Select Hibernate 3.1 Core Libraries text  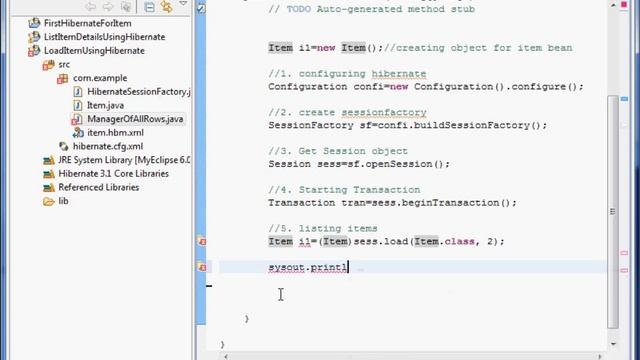point(113,174)
